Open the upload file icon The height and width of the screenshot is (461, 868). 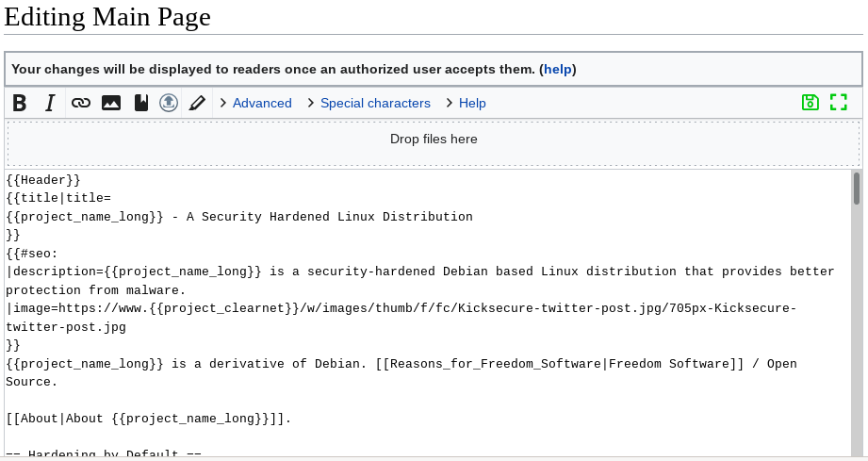coord(169,103)
